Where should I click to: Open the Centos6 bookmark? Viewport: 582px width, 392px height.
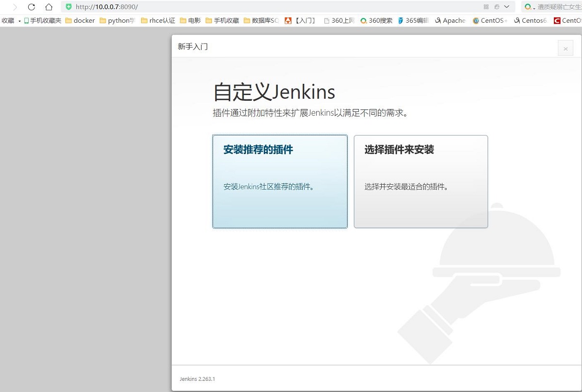tap(530, 21)
